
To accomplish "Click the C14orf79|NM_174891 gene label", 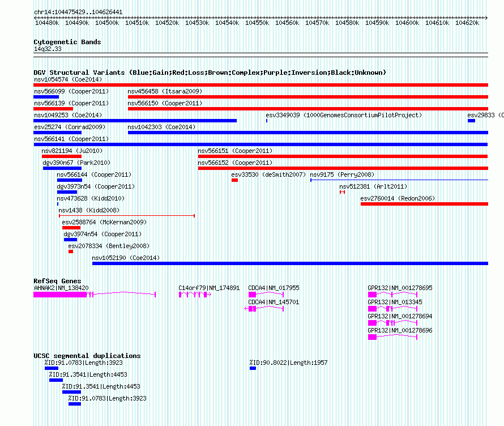I will pos(209,288).
